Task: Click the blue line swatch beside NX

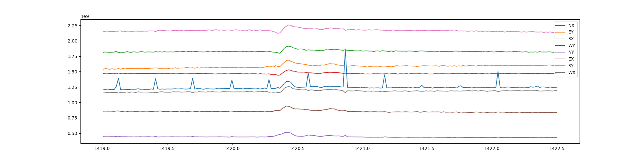Action: 560,25
